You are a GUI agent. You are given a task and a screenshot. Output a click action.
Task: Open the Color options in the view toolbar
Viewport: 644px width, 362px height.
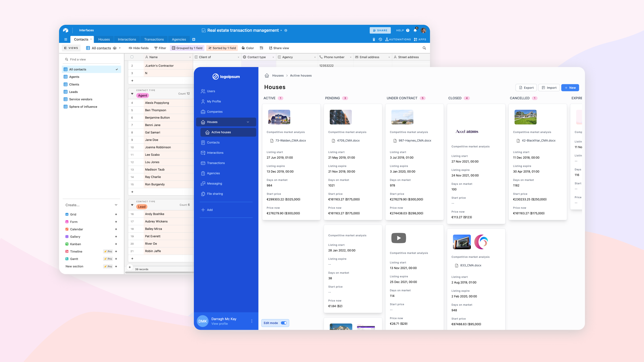pyautogui.click(x=248, y=48)
